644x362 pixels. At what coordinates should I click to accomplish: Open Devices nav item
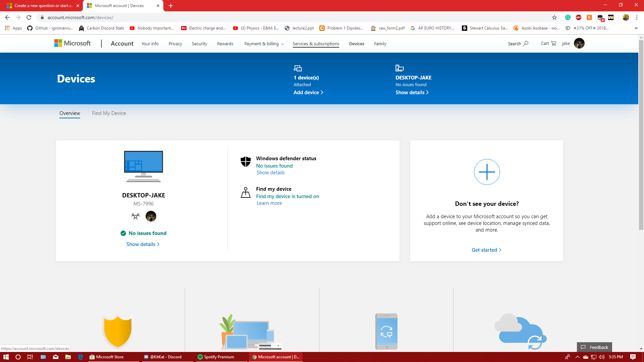(x=357, y=44)
